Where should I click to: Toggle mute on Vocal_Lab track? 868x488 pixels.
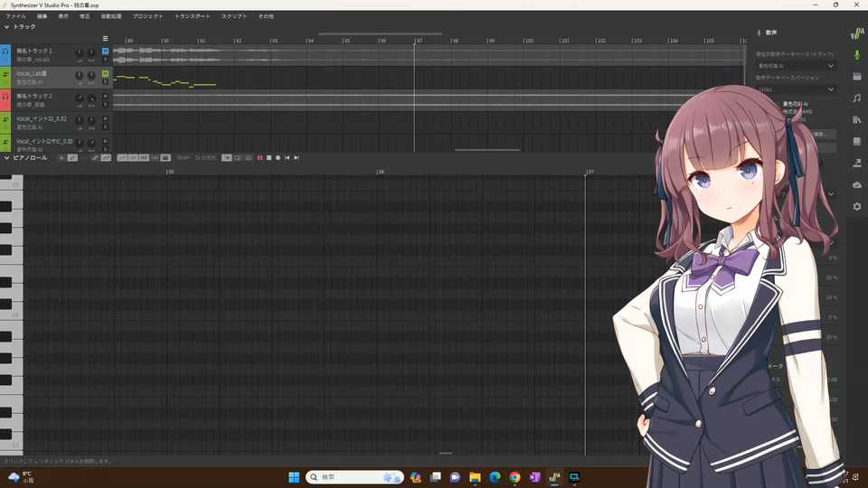click(x=105, y=73)
